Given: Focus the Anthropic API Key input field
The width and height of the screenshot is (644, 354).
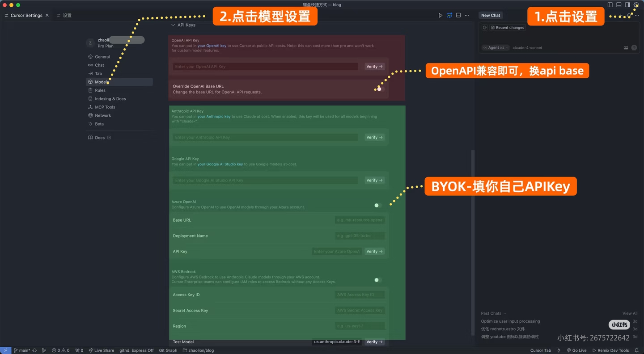Looking at the screenshot, I should coord(265,137).
